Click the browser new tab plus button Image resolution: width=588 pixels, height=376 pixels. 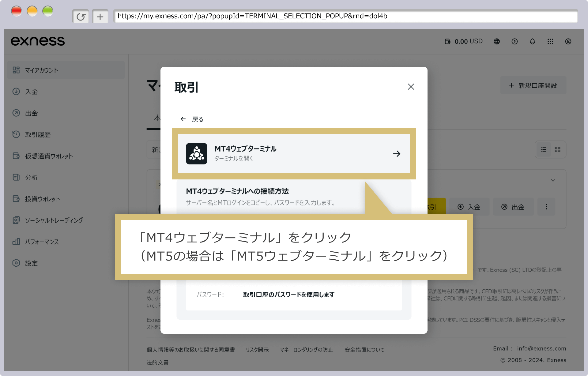click(x=100, y=17)
